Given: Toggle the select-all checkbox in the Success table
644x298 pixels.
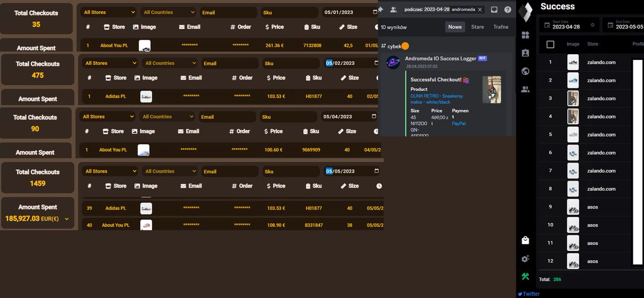Looking at the screenshot, I should (x=550, y=44).
